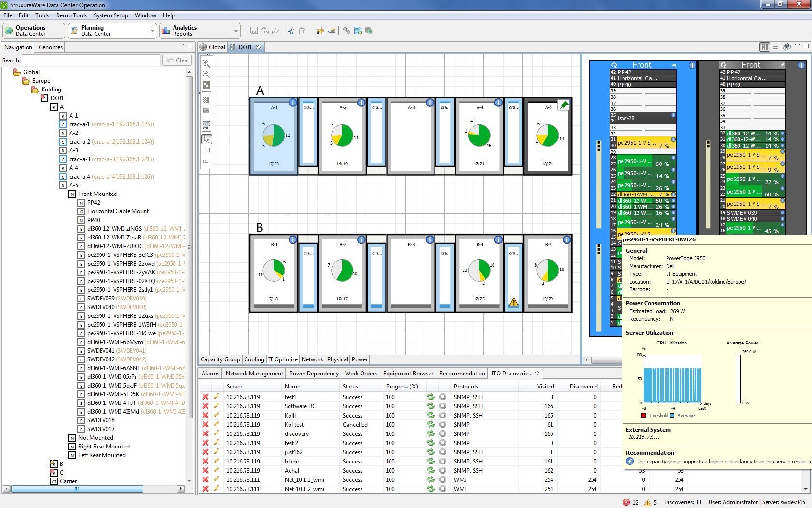
Task: Select Not Mounted in the navigation tree
Action: coord(95,438)
